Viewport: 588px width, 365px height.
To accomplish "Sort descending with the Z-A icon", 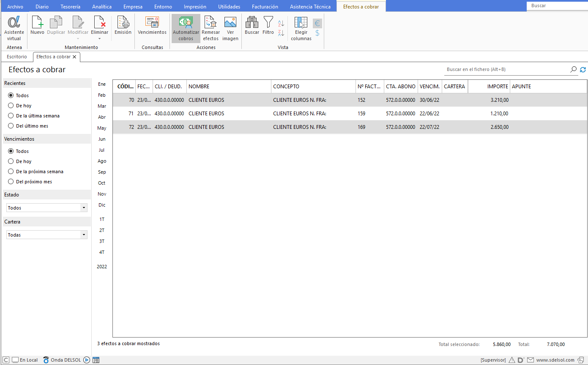I will pyautogui.click(x=281, y=33).
